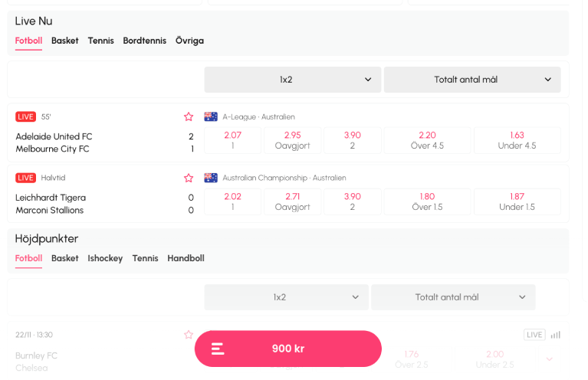The height and width of the screenshot is (380, 588).
Task: Open the 1x2 dropdown under Live Nu
Action: tap(293, 80)
